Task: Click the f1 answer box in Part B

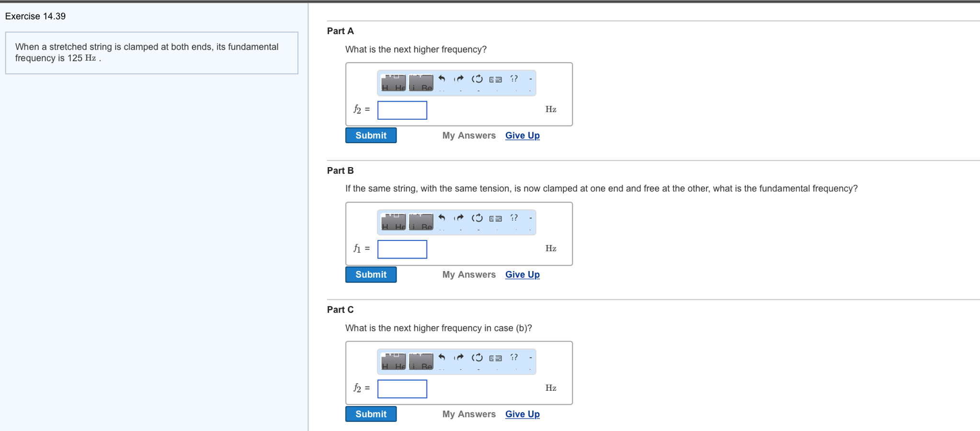Action: point(402,250)
